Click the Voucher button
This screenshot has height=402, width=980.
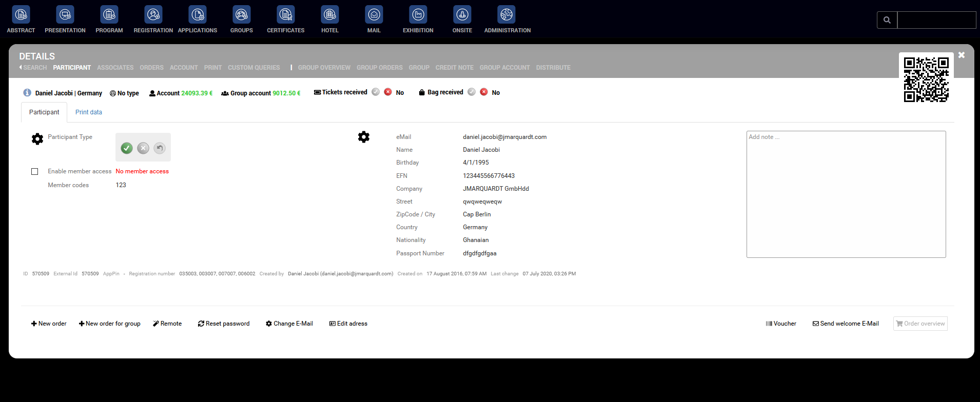[781, 324]
